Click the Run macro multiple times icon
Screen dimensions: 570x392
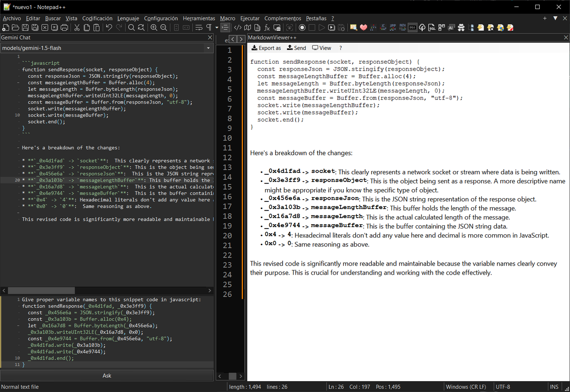(331, 28)
